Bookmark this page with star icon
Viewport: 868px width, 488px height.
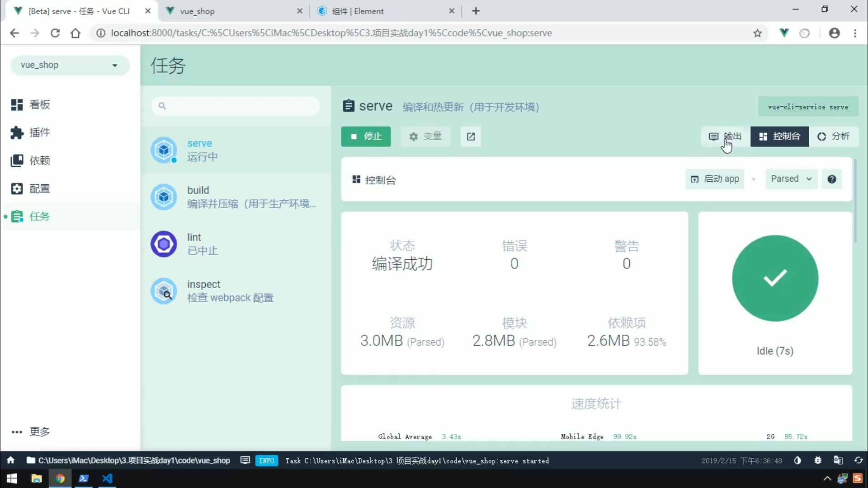(758, 33)
